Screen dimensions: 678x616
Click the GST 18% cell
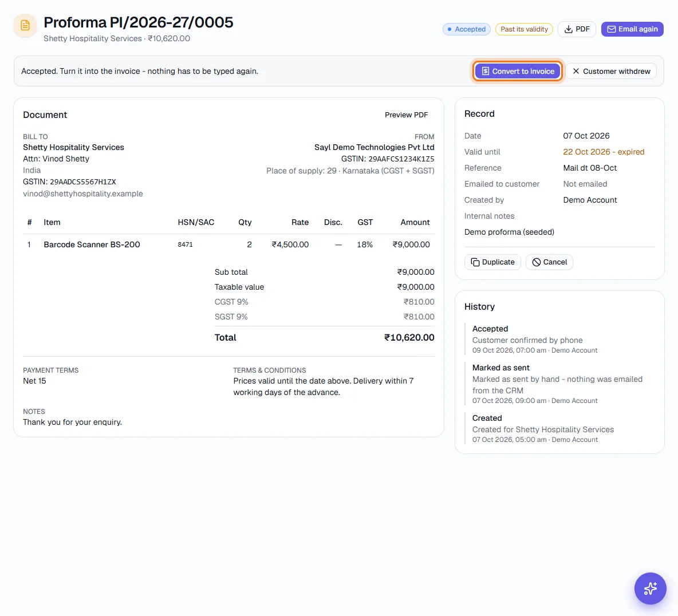coord(365,244)
